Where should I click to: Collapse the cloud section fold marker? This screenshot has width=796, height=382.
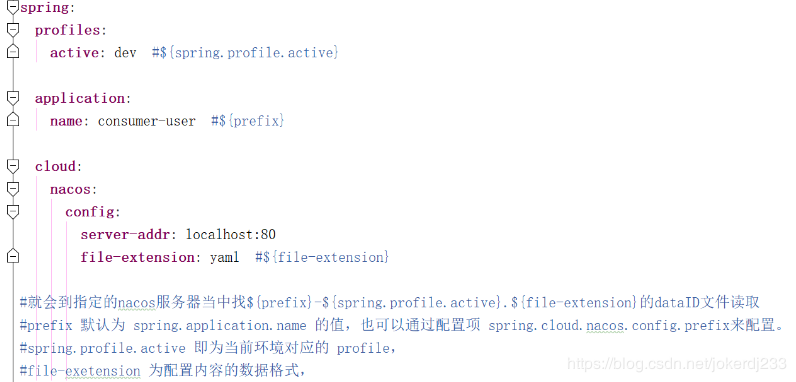coord(13,166)
